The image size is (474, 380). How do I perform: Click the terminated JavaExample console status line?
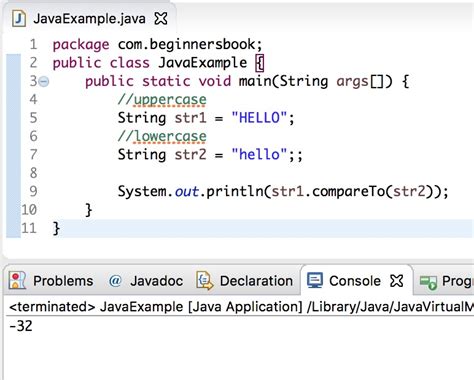tap(241, 307)
